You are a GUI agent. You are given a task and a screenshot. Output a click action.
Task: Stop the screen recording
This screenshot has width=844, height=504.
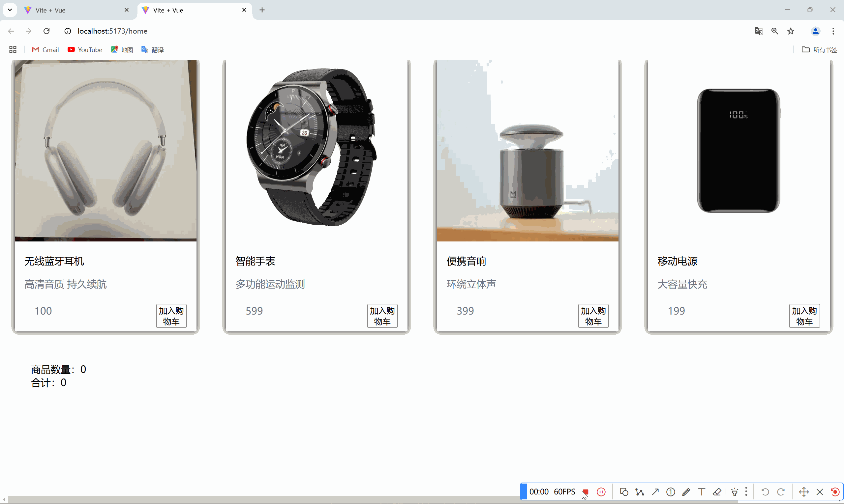(586, 492)
